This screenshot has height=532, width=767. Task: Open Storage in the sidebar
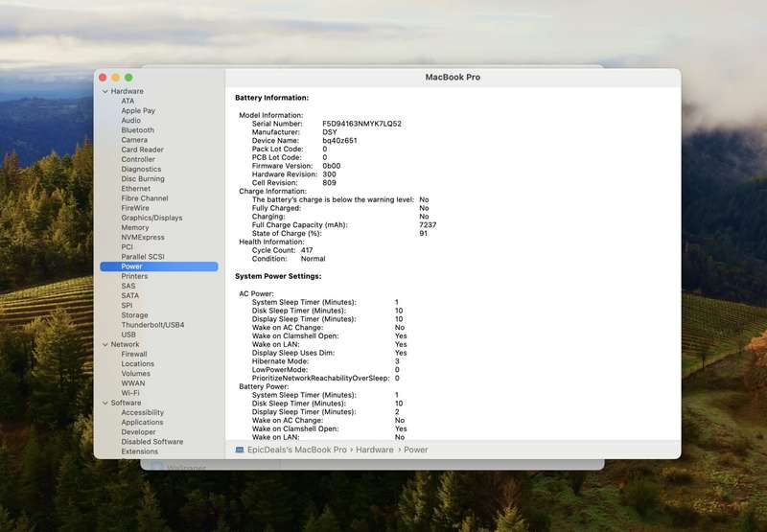[x=134, y=315]
